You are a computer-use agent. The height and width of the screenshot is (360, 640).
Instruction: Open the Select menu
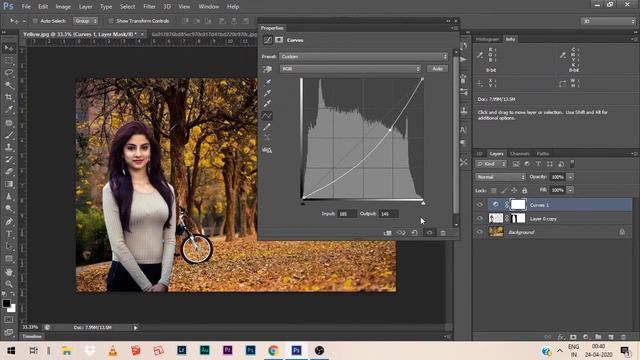[x=127, y=7]
